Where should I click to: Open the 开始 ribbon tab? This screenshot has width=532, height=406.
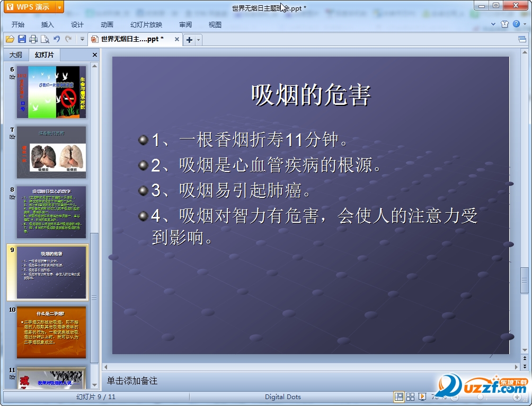point(17,25)
